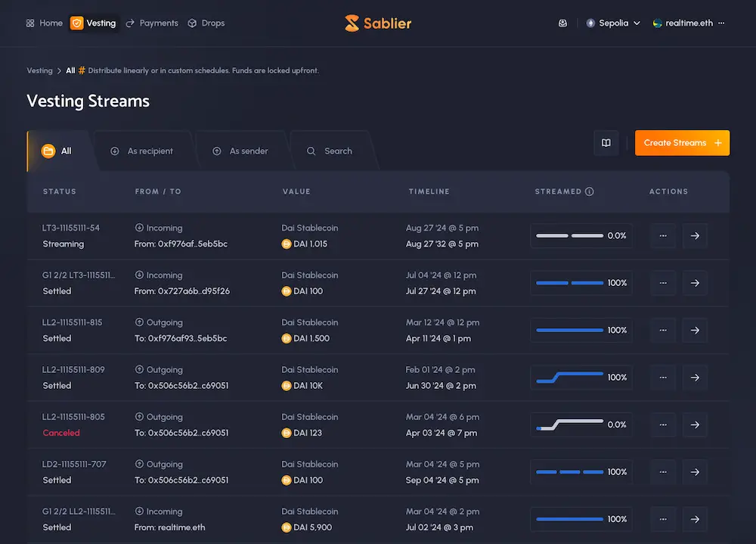The width and height of the screenshot is (756, 544).
Task: Open the arrow for stream LT3-11155111-54
Action: (x=695, y=236)
